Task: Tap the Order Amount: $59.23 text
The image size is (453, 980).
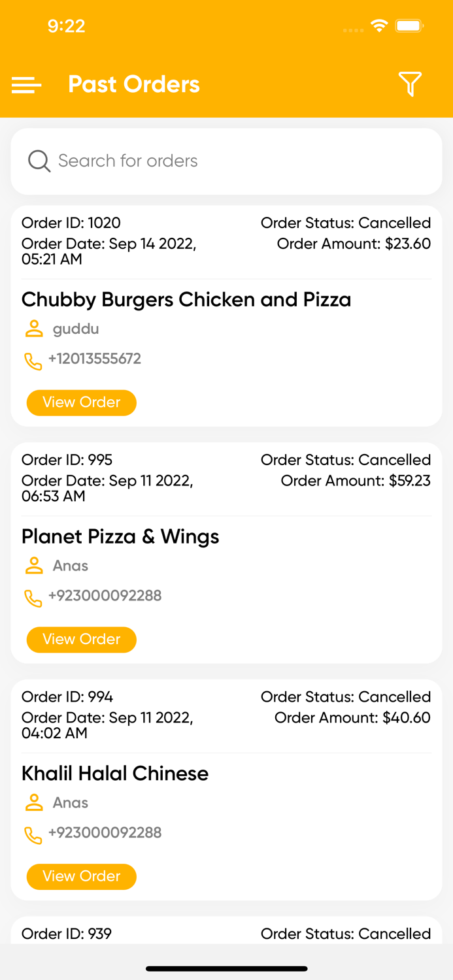Action: coord(356,480)
